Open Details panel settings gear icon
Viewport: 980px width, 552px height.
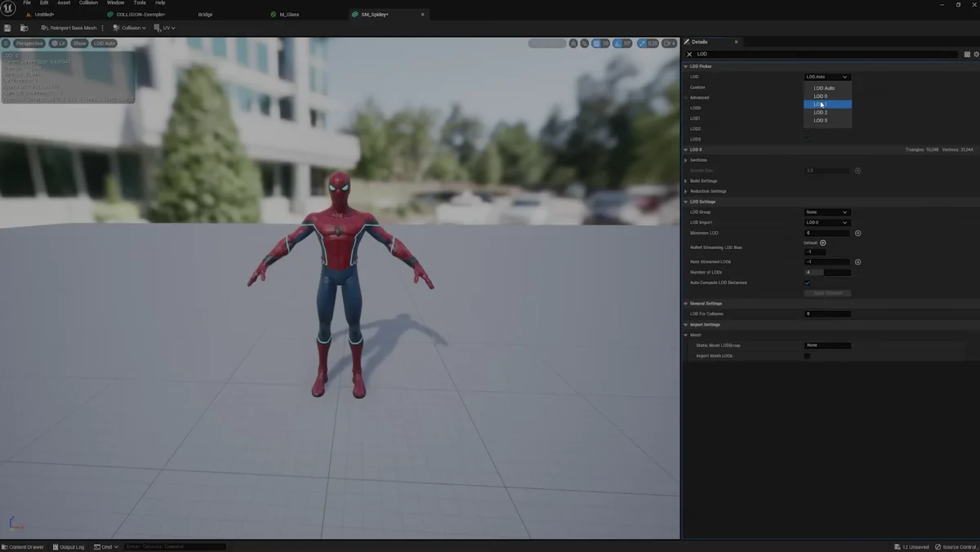[976, 54]
